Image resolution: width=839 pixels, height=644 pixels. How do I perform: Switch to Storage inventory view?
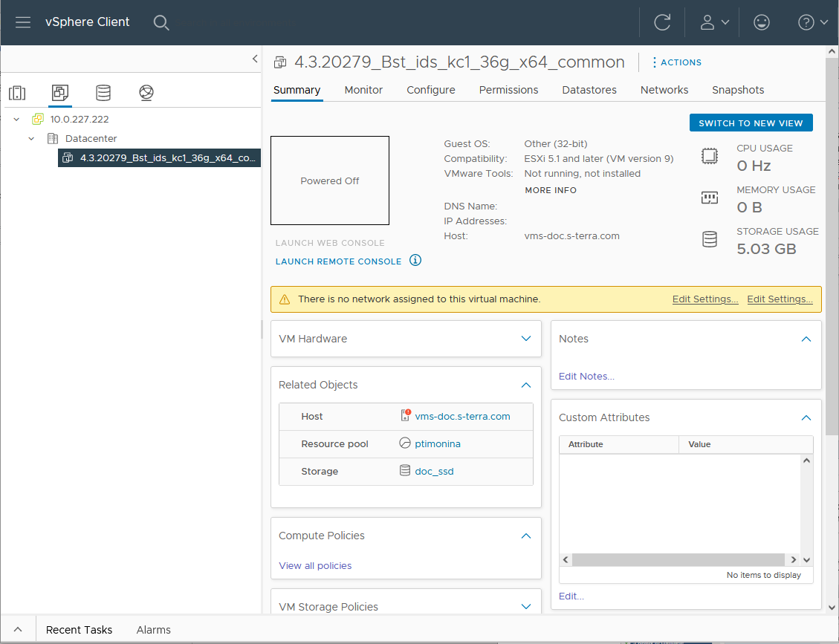pos(103,93)
